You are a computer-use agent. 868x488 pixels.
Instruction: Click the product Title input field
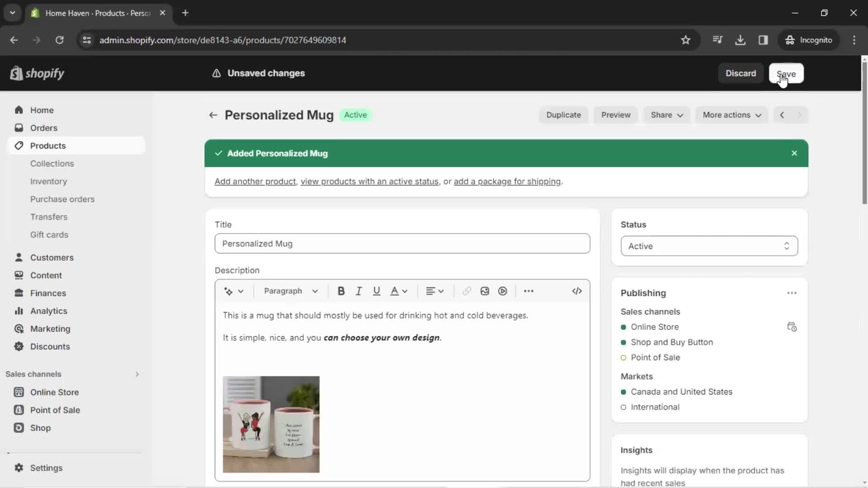pos(403,244)
